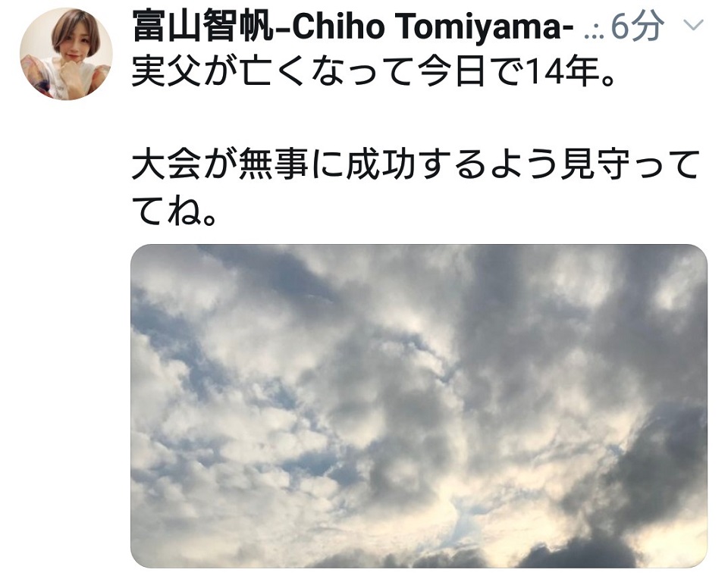
Task: Select the tweet's last line てね。
Action: click(174, 211)
